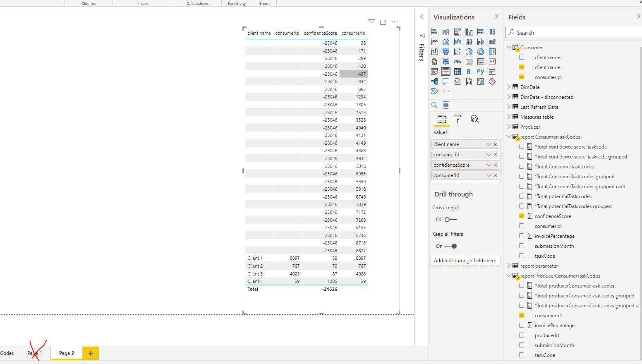
Task: Focus the Fields search box
Action: click(574, 33)
